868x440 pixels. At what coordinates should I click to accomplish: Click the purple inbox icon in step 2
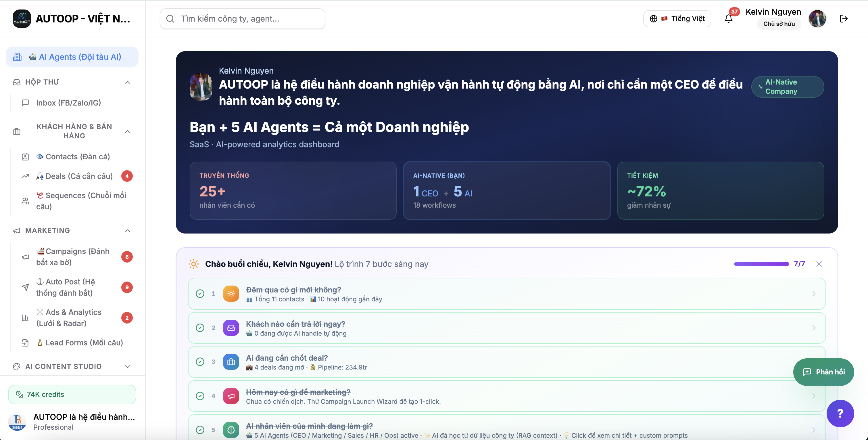[x=231, y=327]
